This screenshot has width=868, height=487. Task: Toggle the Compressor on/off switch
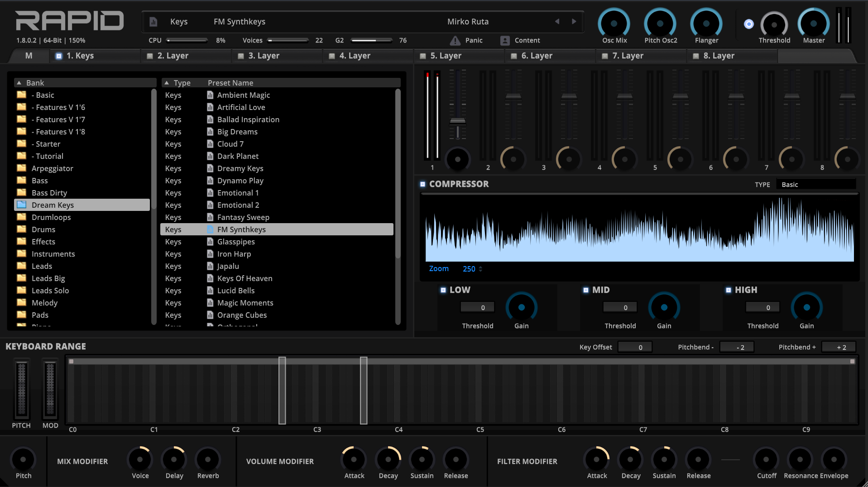[423, 184]
